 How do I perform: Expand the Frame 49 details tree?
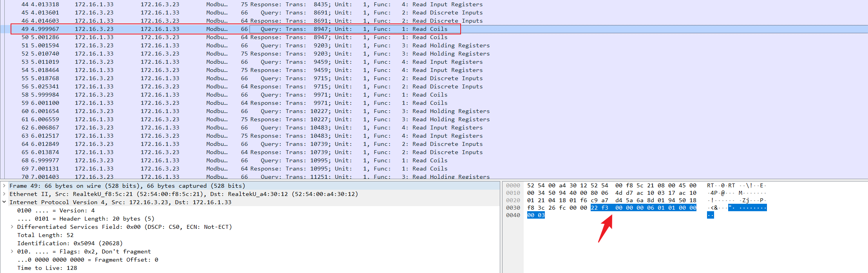pos(4,186)
